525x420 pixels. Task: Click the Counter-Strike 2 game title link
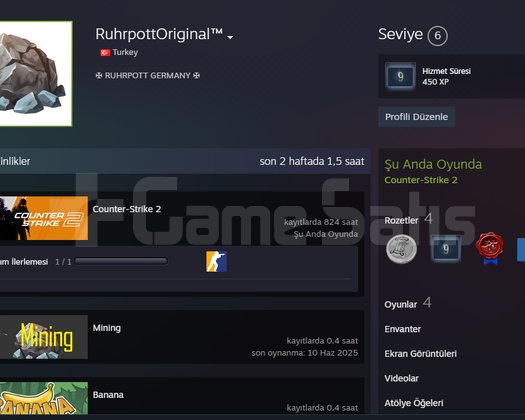pos(127,209)
